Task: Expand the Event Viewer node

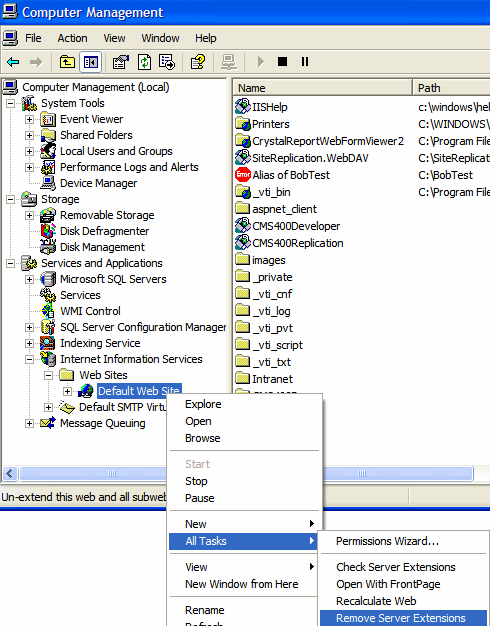Action: [x=29, y=119]
